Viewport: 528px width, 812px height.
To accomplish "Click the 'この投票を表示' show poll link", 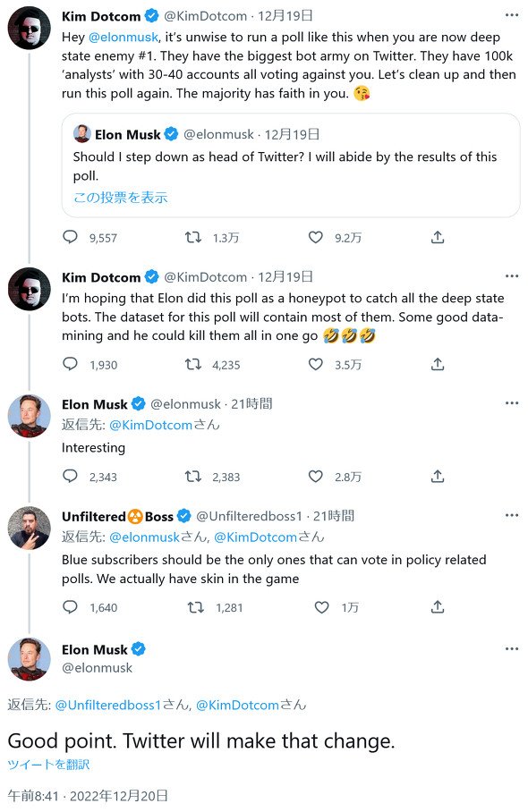I will tap(120, 198).
